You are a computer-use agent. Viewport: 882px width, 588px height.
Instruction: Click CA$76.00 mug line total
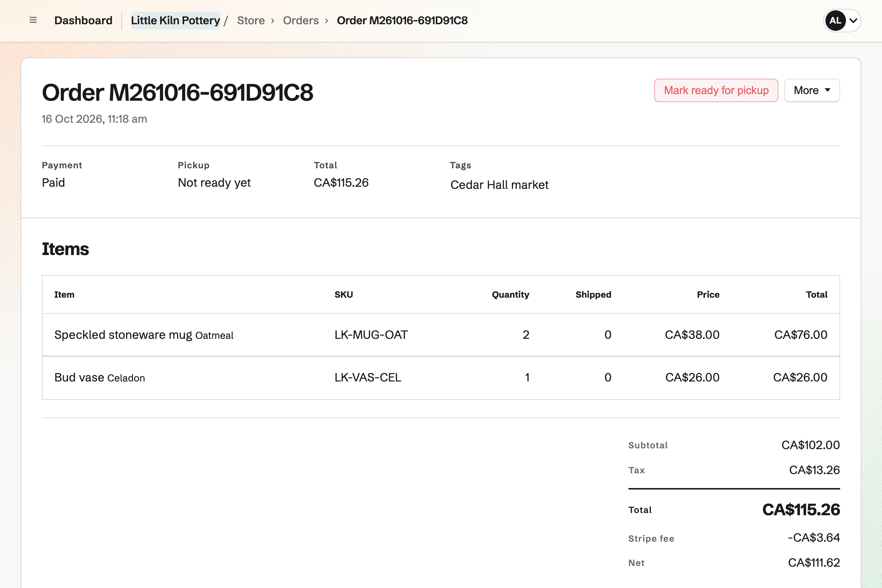pyautogui.click(x=801, y=335)
